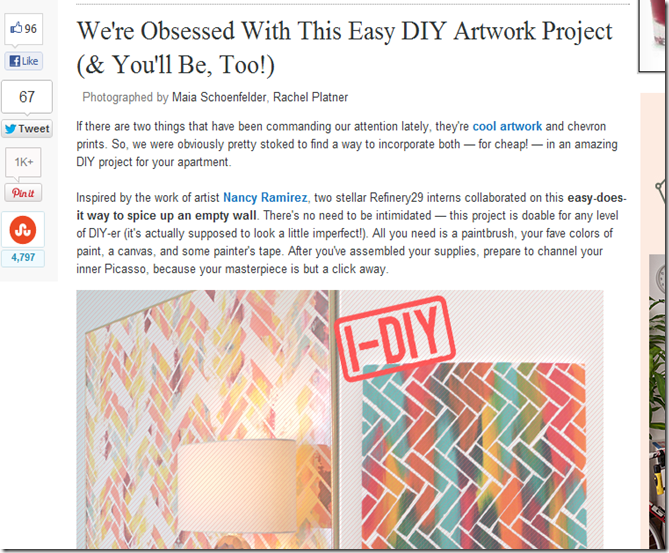The image size is (669, 553).
Task: Click the StumbleUpon 4,797 share count
Action: (x=23, y=258)
